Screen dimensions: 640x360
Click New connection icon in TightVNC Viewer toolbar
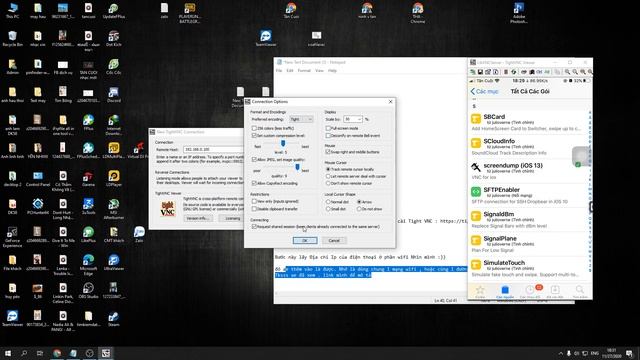coord(472,72)
